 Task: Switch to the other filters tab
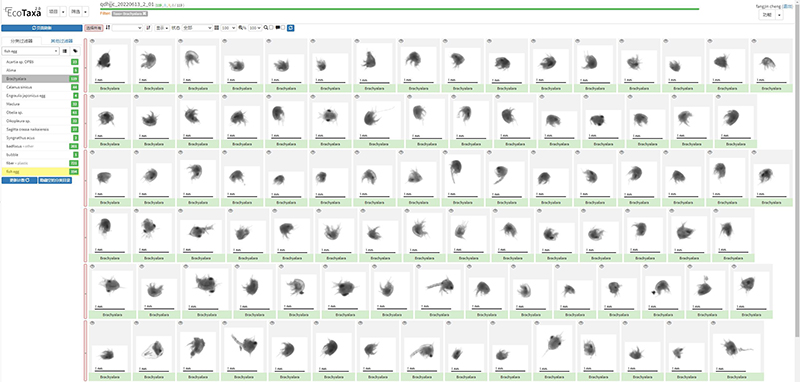coord(61,40)
